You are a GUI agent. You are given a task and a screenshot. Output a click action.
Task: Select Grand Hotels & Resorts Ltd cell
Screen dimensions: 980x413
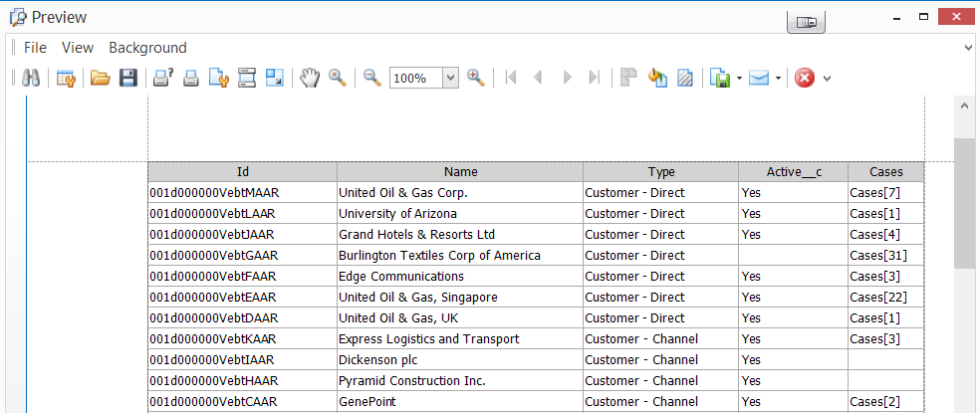click(x=461, y=234)
